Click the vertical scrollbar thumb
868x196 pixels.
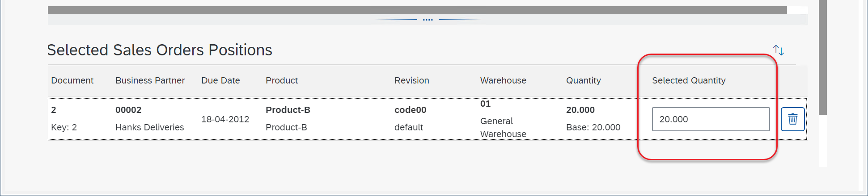click(x=822, y=58)
